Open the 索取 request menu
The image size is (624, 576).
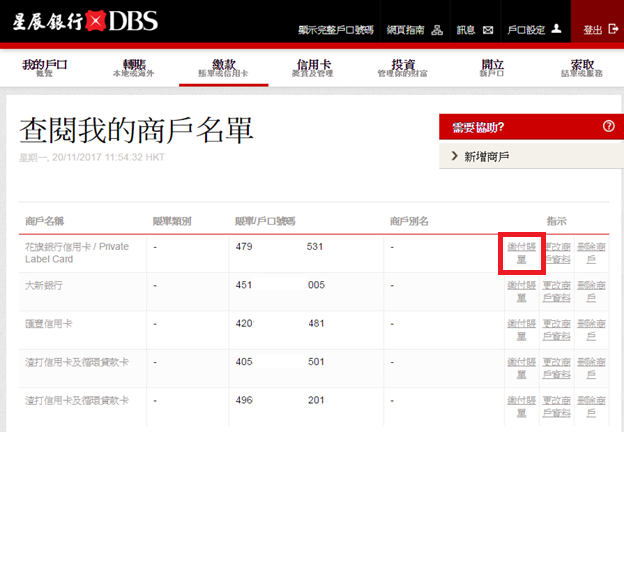(x=582, y=68)
